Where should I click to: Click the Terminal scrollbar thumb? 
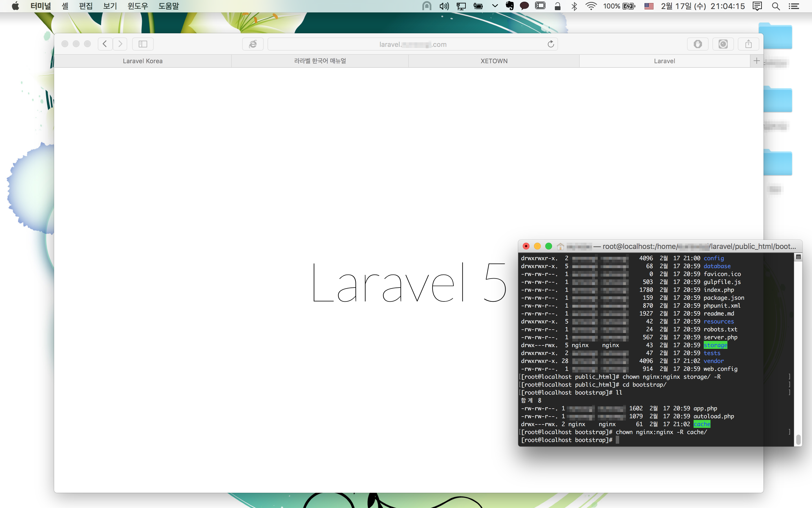[x=798, y=439]
